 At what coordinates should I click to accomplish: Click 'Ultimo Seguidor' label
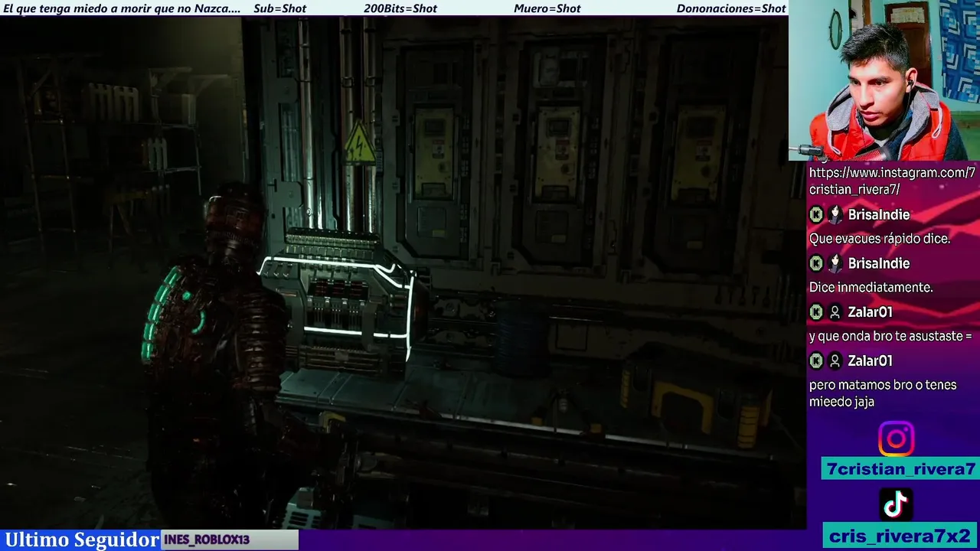[x=82, y=540]
